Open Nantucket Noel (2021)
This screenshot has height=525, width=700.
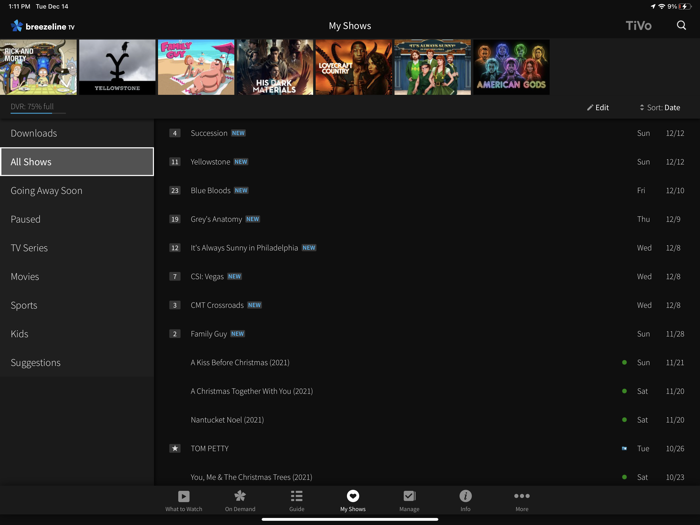coord(427,420)
